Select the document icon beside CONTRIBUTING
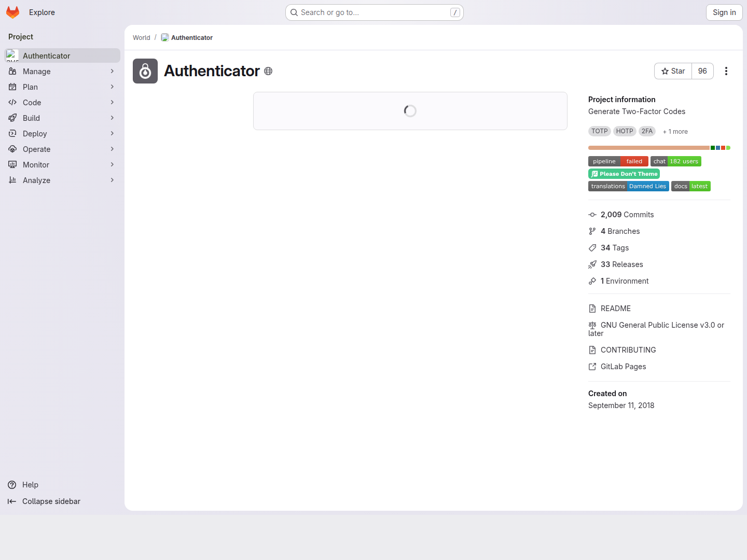747x560 pixels. (592, 350)
